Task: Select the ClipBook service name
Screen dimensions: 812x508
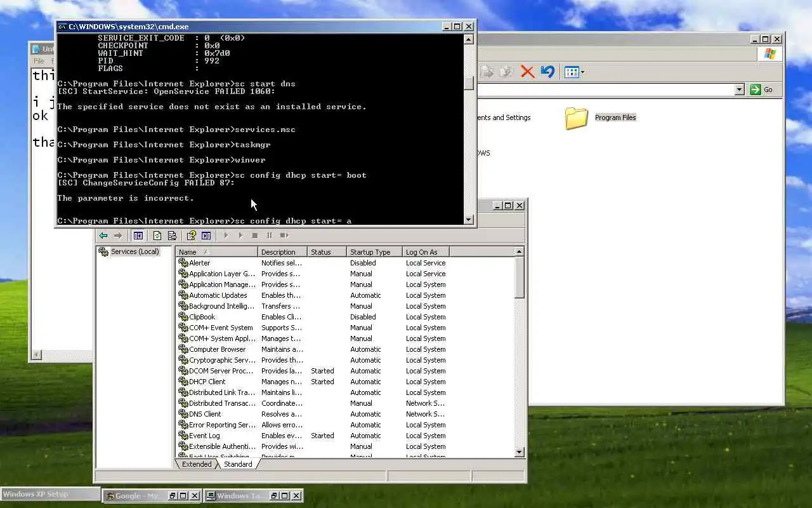Action: (202, 317)
